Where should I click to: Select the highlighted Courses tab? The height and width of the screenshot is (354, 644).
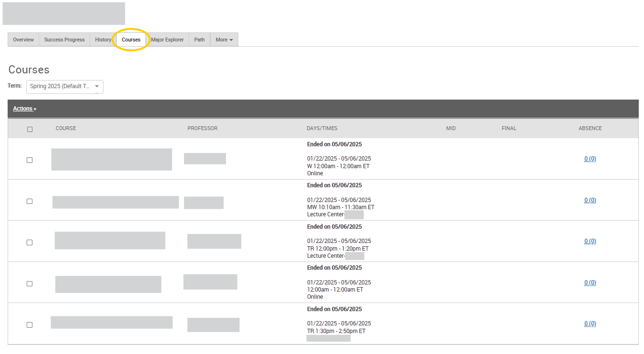[x=131, y=40]
